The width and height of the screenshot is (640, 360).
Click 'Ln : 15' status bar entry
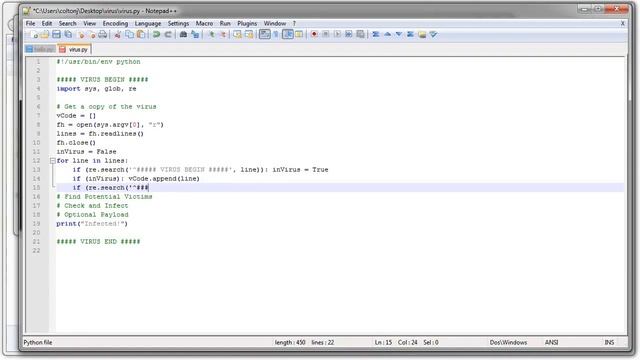tap(383, 342)
